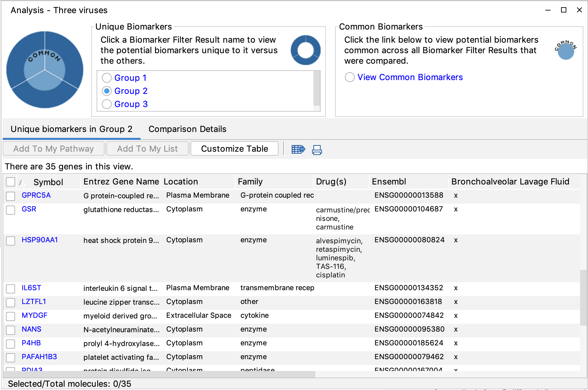Click the table horizontal scrollbar thumb
The image size is (588, 390).
(159, 374)
